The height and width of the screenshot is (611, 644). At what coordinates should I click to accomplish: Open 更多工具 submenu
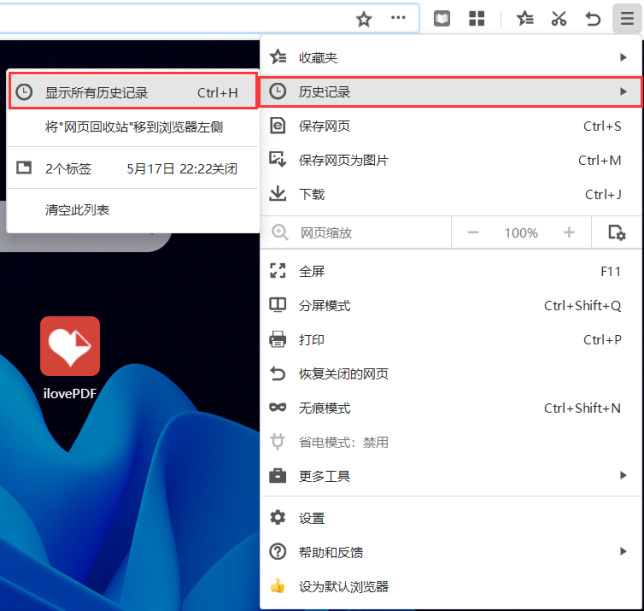pos(451,476)
